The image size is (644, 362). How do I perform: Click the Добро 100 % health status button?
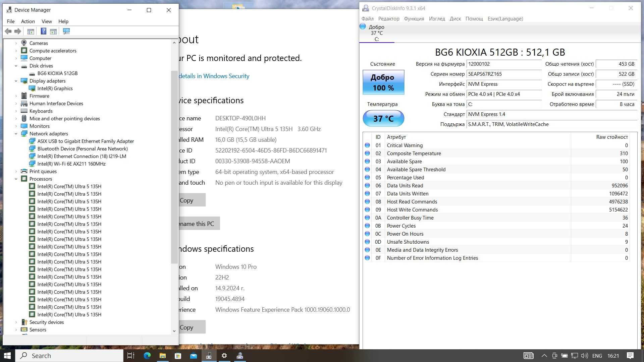point(383,82)
